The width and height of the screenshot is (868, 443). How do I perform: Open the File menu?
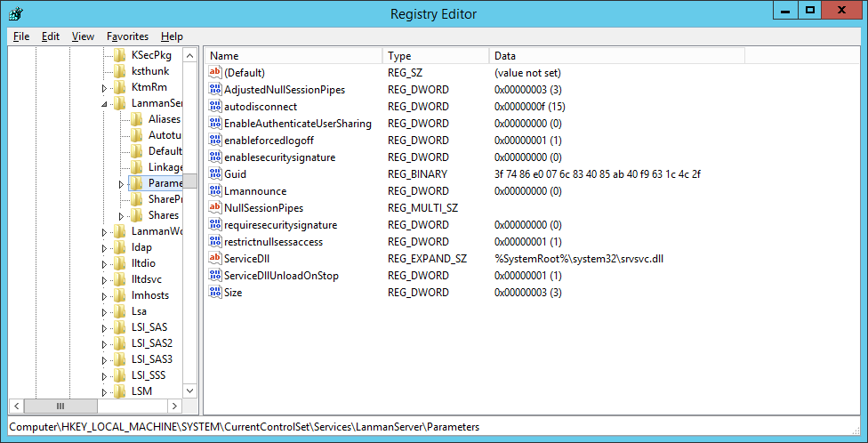point(21,36)
